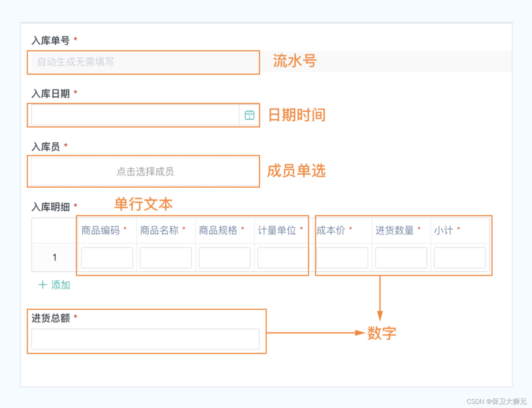532x408 pixels.
Task: Click the 入库单号 field label
Action: [x=51, y=40]
